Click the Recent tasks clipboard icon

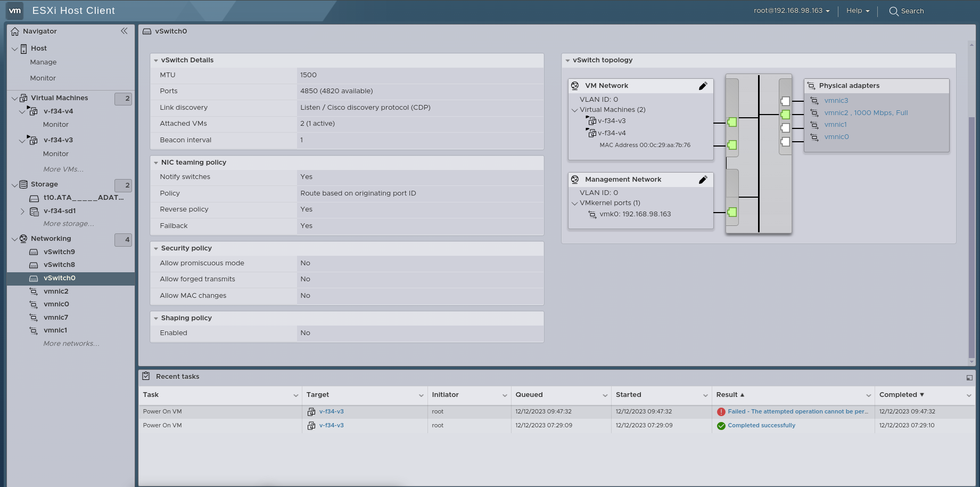[x=146, y=376]
